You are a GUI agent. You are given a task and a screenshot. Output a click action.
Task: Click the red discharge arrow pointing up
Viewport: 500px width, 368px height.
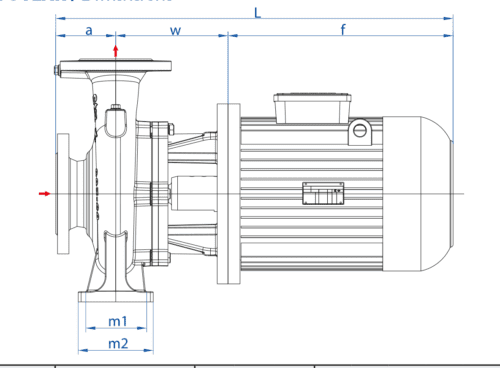coord(116,51)
